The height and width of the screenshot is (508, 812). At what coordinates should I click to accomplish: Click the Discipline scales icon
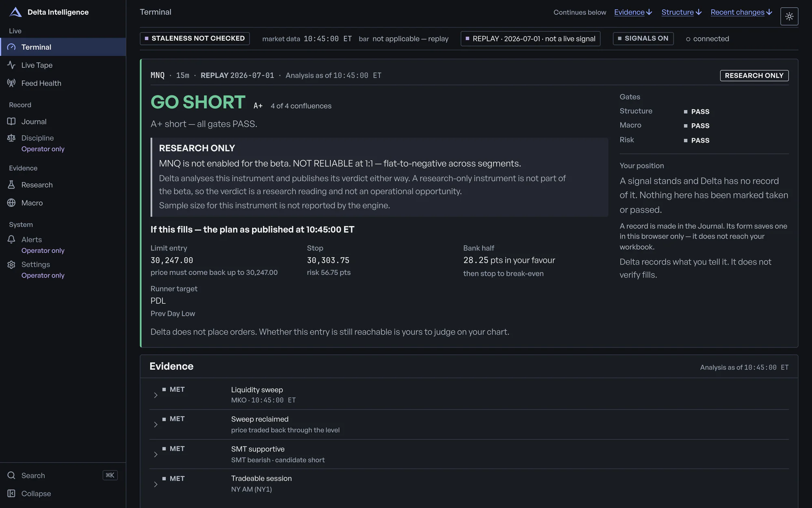(11, 138)
